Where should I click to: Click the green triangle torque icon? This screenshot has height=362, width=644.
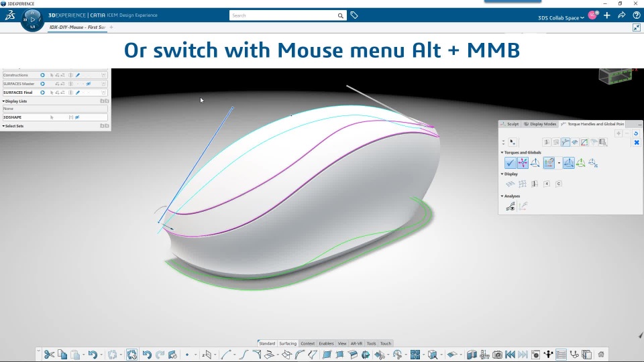(580, 163)
